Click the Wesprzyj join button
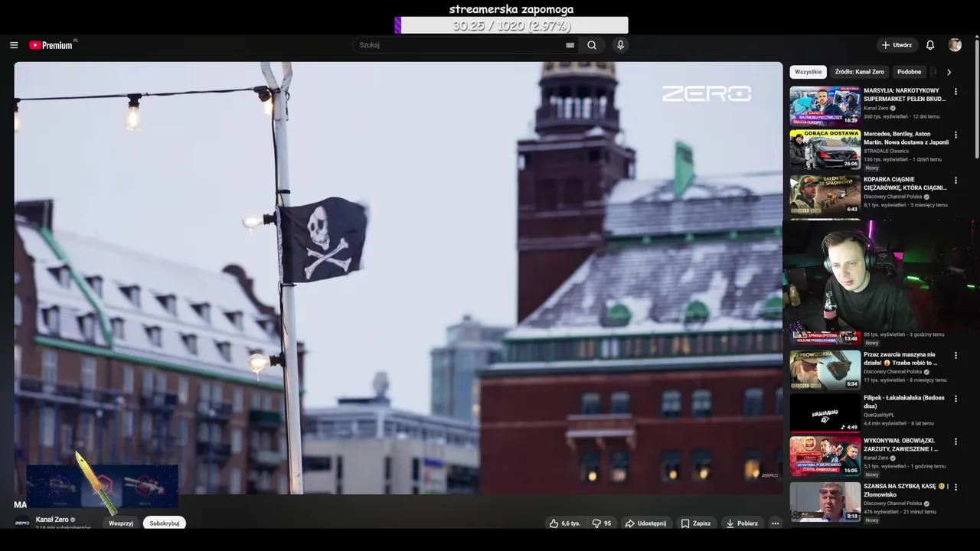The width and height of the screenshot is (980, 551). click(x=121, y=523)
